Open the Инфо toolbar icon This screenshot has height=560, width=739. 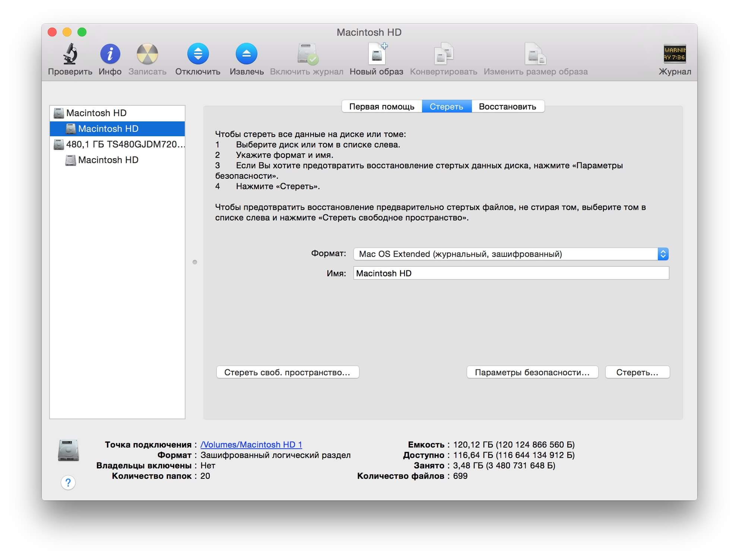pos(110,54)
